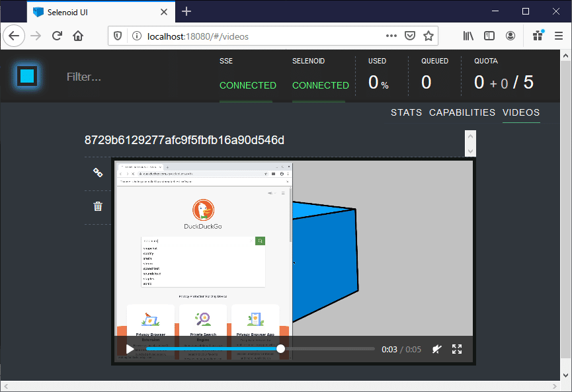Close the Selenoid UI tab

164,12
